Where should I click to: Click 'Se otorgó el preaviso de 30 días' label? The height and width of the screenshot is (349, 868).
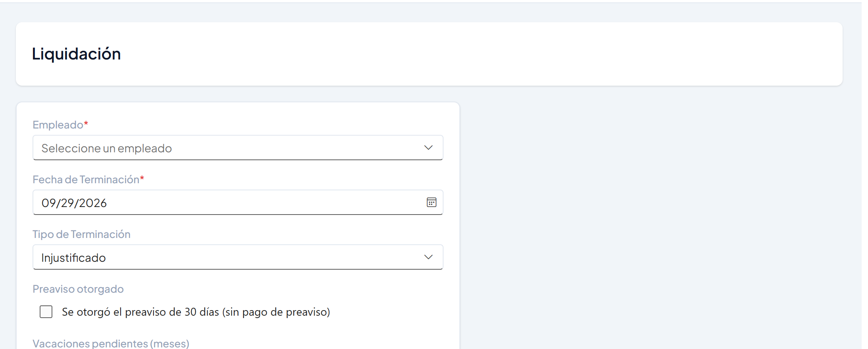pyautogui.click(x=196, y=312)
